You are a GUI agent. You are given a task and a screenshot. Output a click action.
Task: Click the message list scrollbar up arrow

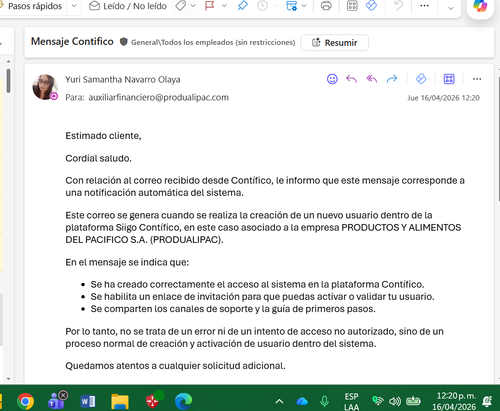point(8,62)
